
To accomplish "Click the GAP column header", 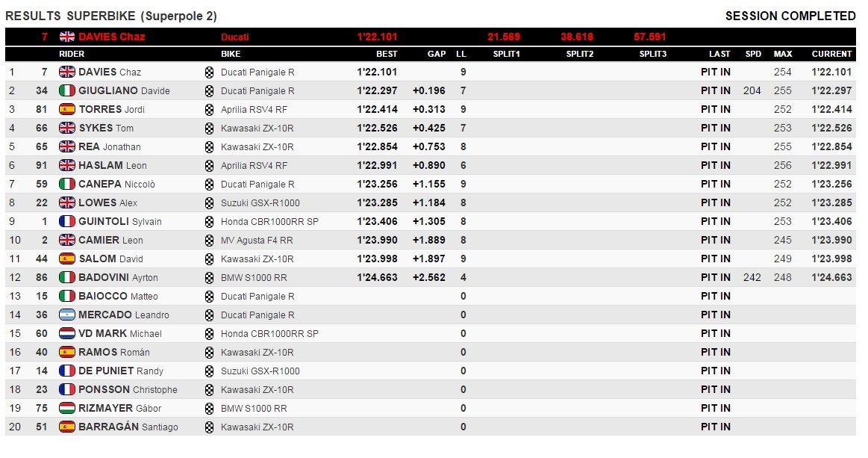I will (x=436, y=54).
